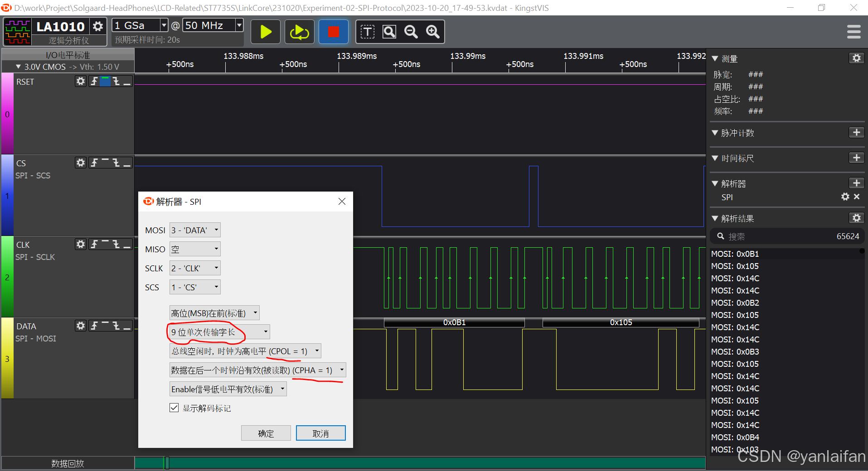Set RSET trigger to high level
The image size is (868, 471).
[105, 81]
